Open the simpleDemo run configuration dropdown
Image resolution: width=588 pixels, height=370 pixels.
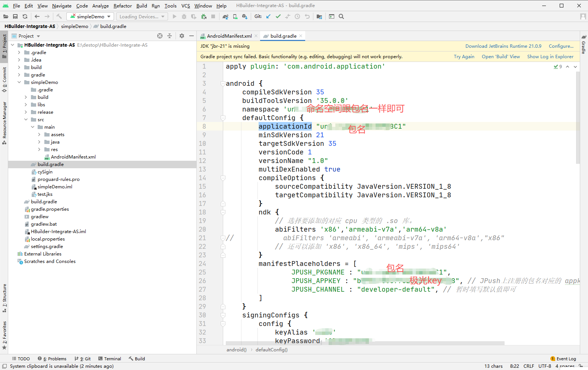pyautogui.click(x=90, y=16)
